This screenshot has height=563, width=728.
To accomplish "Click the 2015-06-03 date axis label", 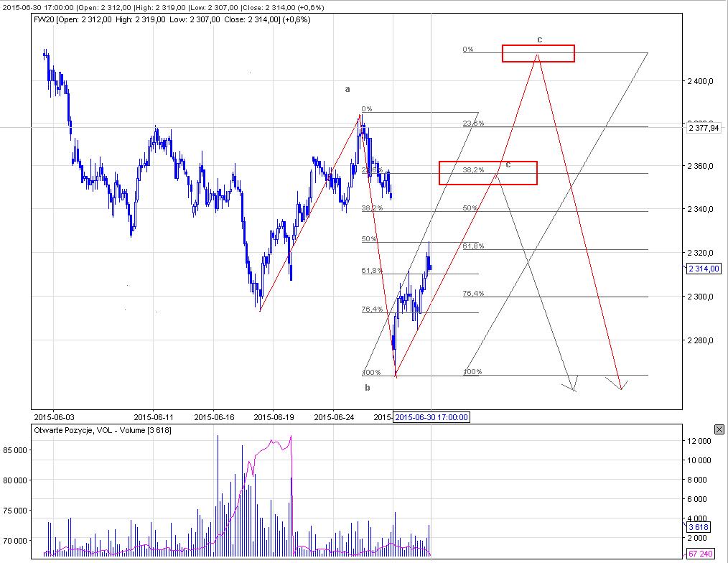I will pos(54,417).
